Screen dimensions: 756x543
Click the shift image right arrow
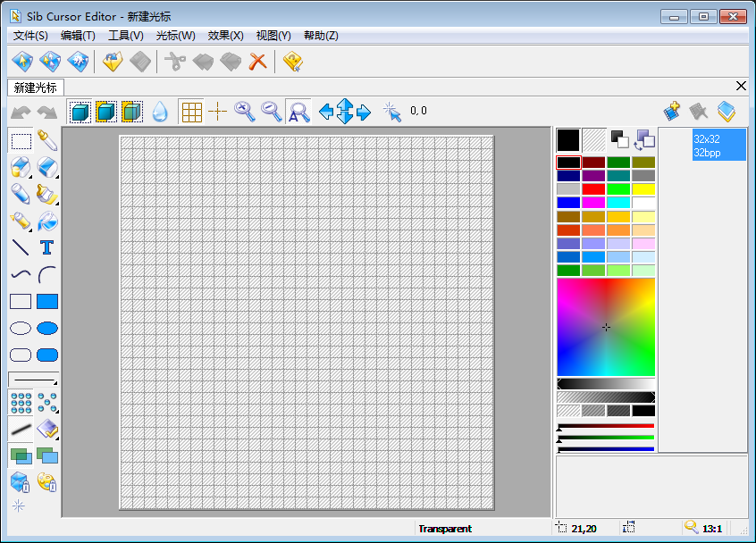[364, 112]
